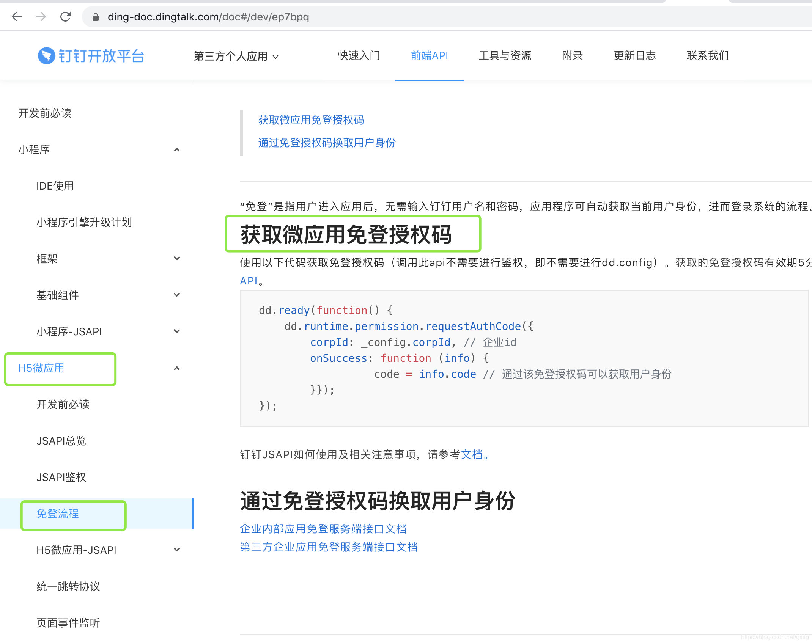Screen dimensions: 812x644
Task: Click the 获取微应用免登授权码 anchor link
Action: click(311, 120)
